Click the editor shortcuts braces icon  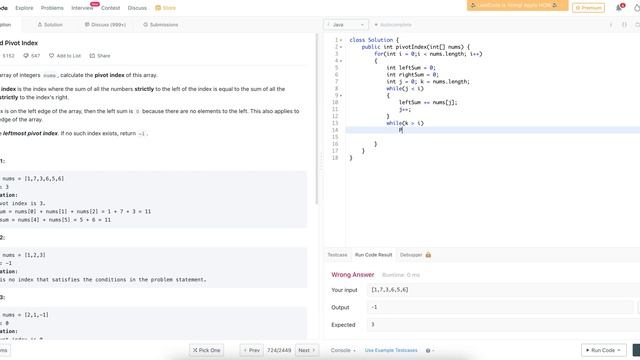624,25
